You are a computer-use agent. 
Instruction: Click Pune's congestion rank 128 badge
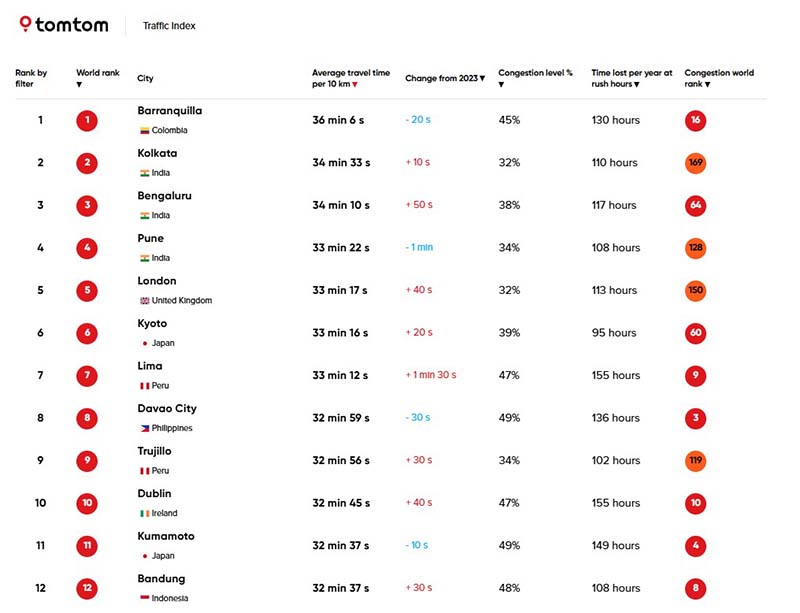(695, 248)
